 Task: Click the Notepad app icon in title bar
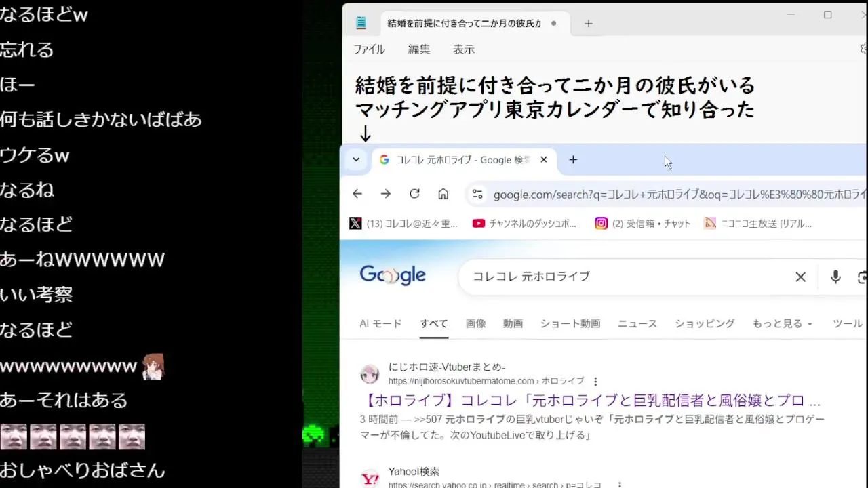tap(361, 23)
